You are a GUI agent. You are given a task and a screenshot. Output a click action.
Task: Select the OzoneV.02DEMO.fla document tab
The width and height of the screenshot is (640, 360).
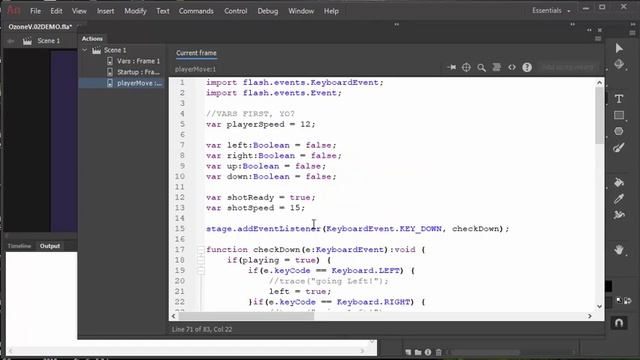(x=40, y=27)
